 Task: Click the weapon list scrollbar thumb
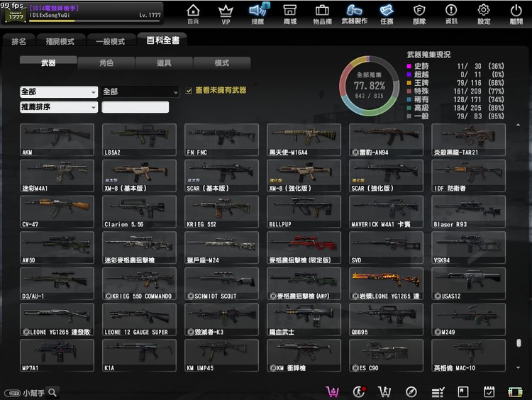coord(519,343)
